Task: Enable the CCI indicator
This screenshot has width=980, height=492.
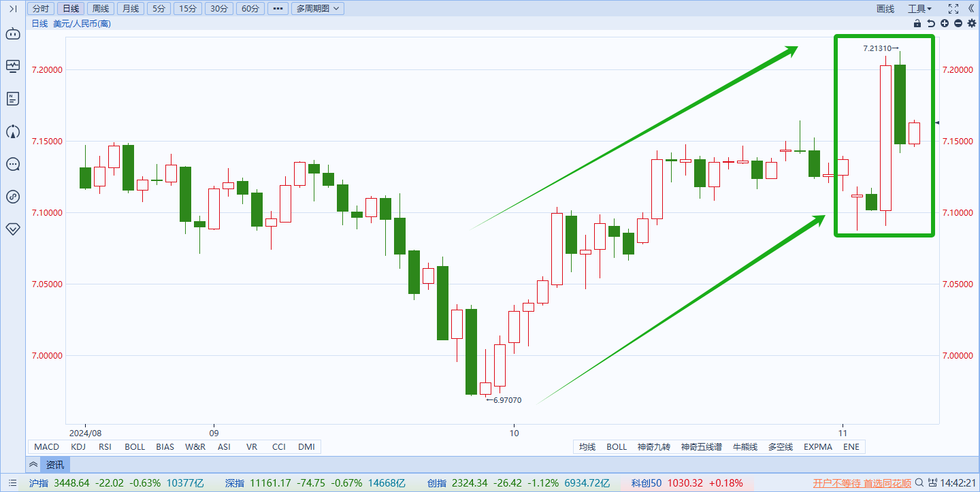Action: pos(279,447)
